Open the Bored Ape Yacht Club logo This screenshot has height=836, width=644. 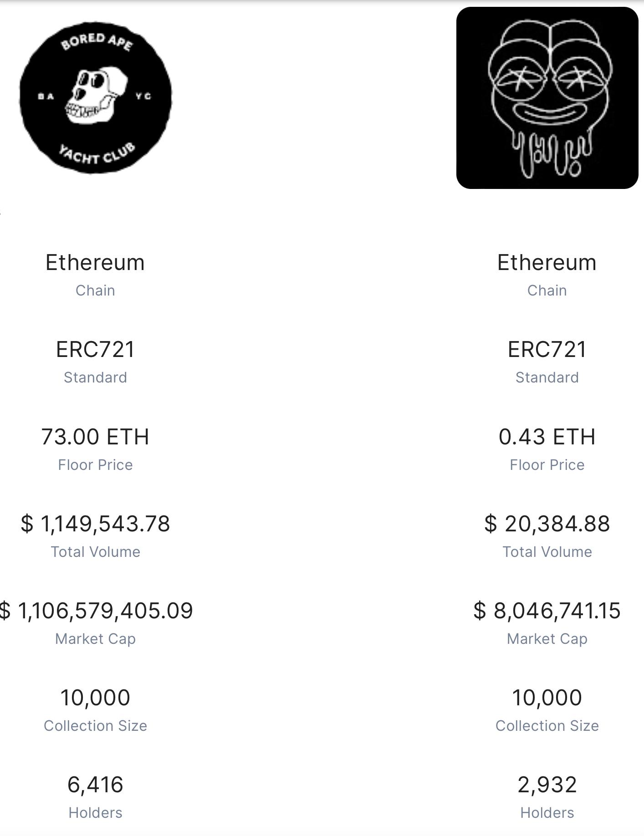(x=96, y=97)
